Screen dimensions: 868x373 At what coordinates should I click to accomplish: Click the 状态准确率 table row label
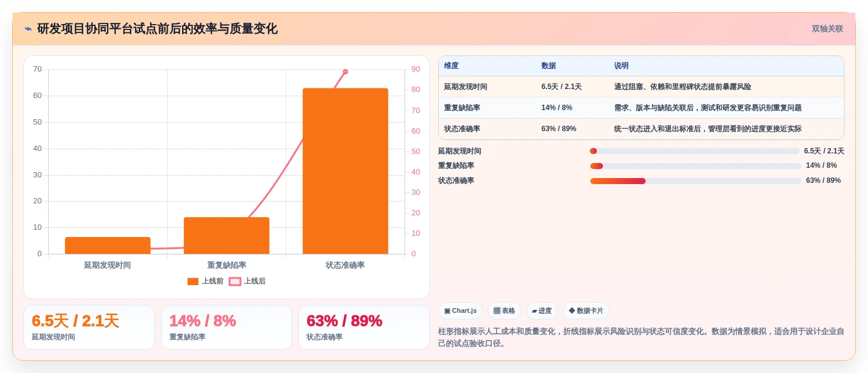point(462,129)
